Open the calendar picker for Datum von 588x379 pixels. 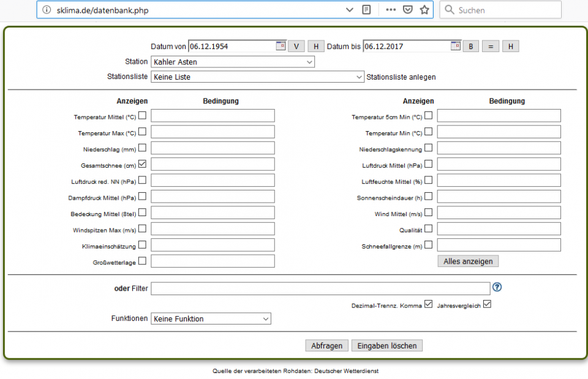coord(281,46)
